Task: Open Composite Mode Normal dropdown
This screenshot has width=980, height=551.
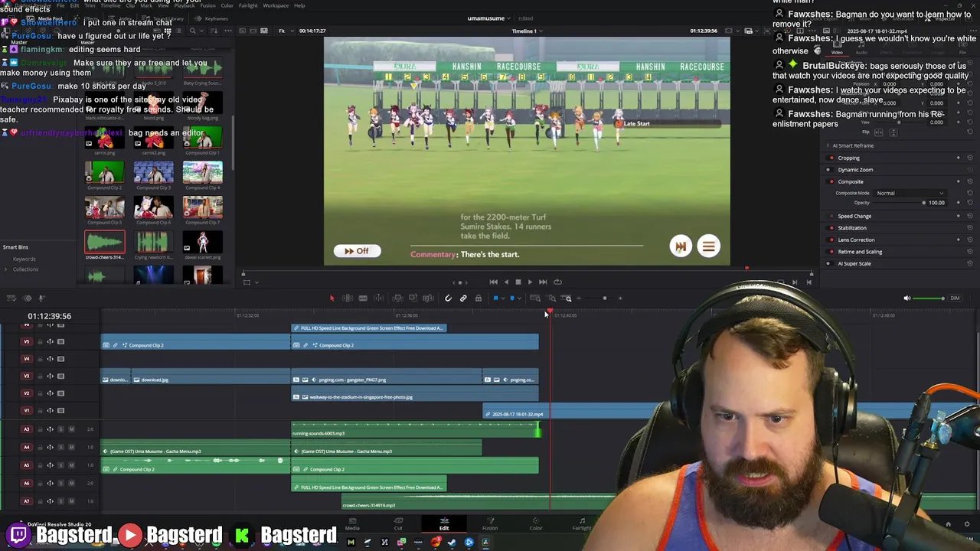Action: [910, 193]
